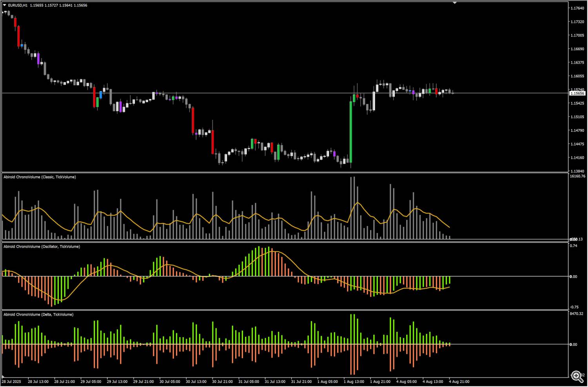
Task: Click the 28 Jul 13:00 time label
Action: click(x=38, y=382)
